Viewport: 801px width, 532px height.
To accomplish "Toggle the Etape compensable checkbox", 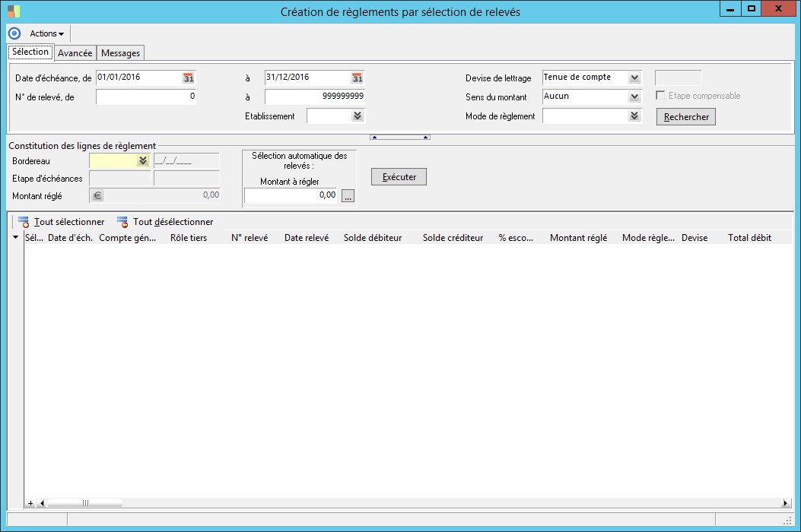I will [x=660, y=96].
